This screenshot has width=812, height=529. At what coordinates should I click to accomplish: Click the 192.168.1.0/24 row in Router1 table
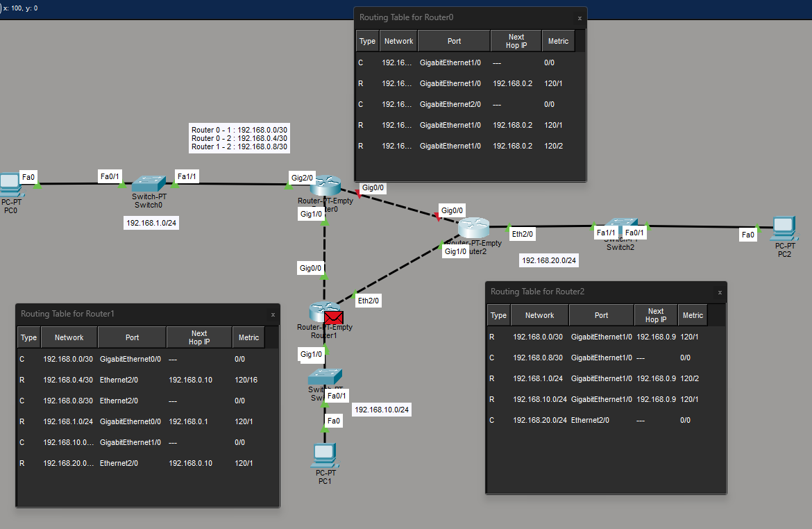click(x=142, y=422)
